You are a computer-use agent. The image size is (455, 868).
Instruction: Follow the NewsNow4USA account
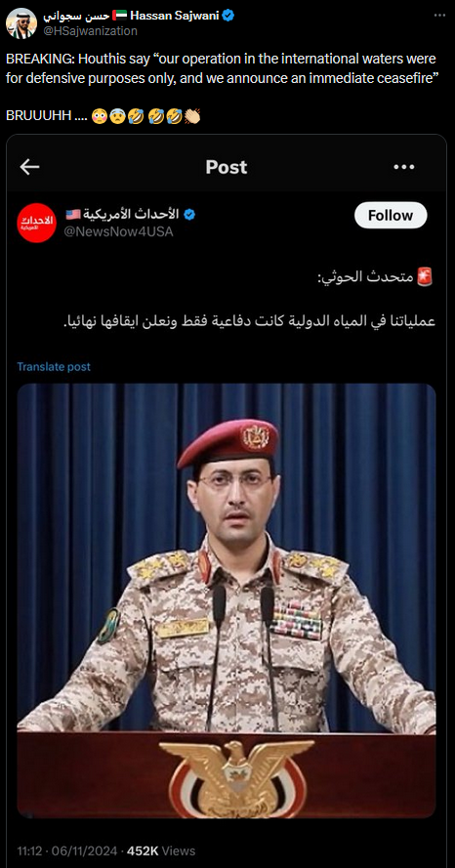click(x=391, y=216)
